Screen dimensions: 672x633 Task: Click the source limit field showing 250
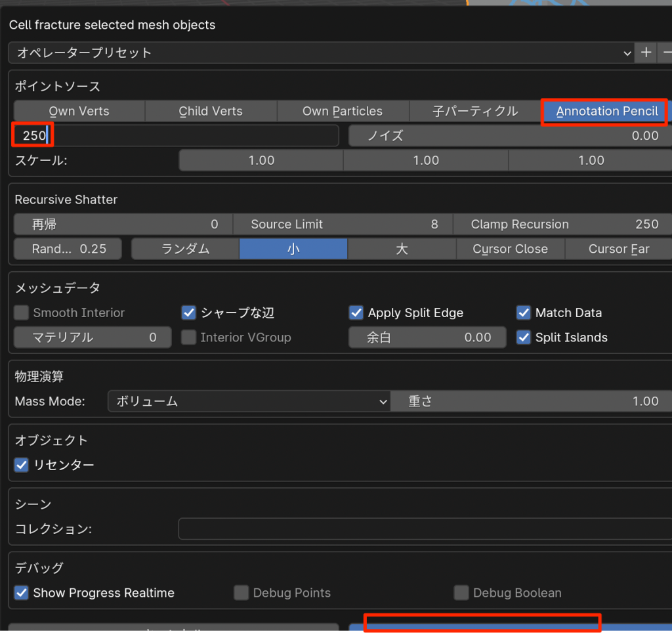176,136
